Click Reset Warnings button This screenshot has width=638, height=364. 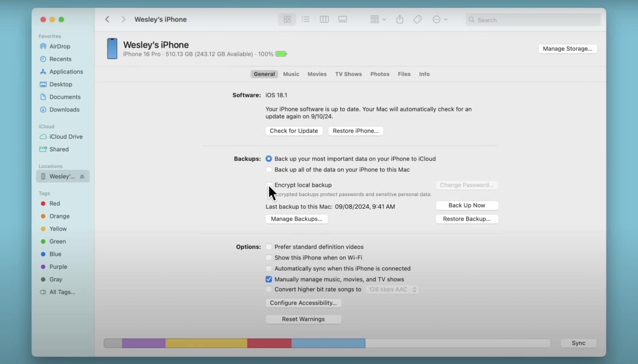click(303, 319)
